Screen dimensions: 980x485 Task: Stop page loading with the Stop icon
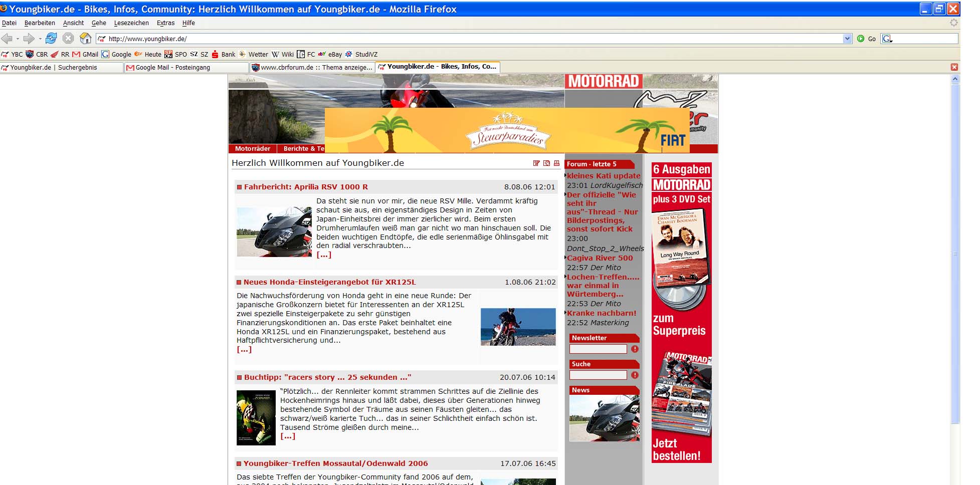(68, 38)
